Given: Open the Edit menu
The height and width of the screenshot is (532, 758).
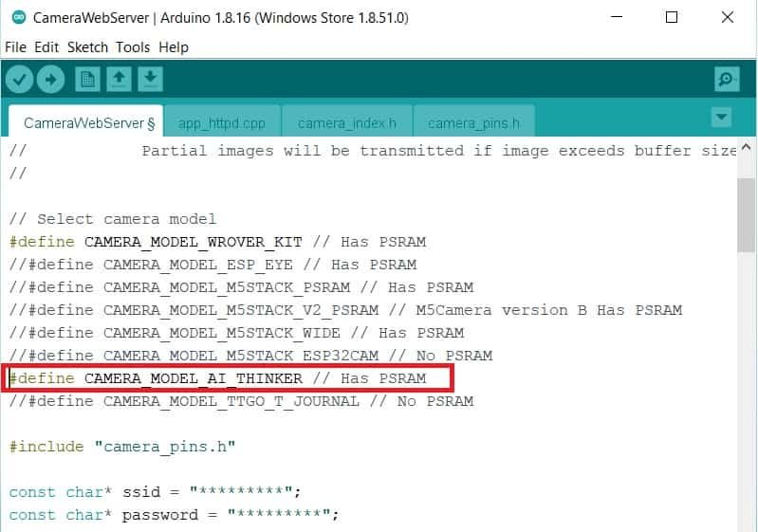Looking at the screenshot, I should coord(46,47).
